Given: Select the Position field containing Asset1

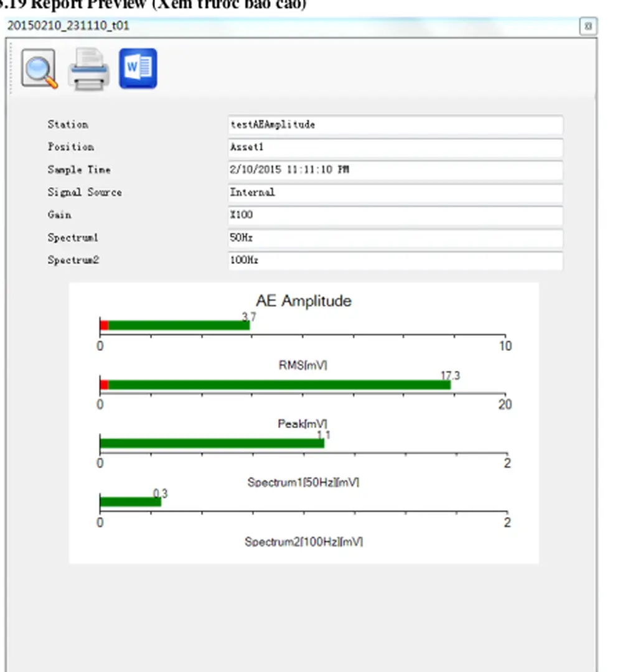Looking at the screenshot, I should [x=395, y=147].
